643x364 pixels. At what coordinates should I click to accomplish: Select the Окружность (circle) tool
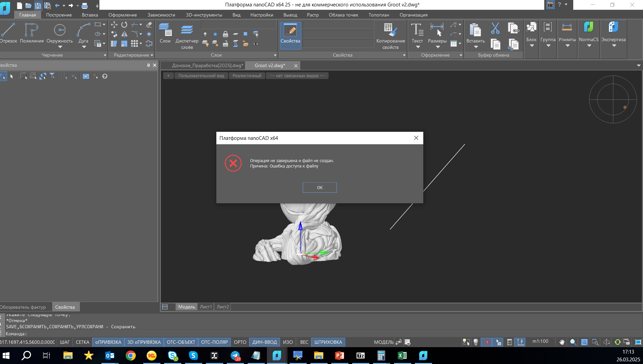coord(60,33)
